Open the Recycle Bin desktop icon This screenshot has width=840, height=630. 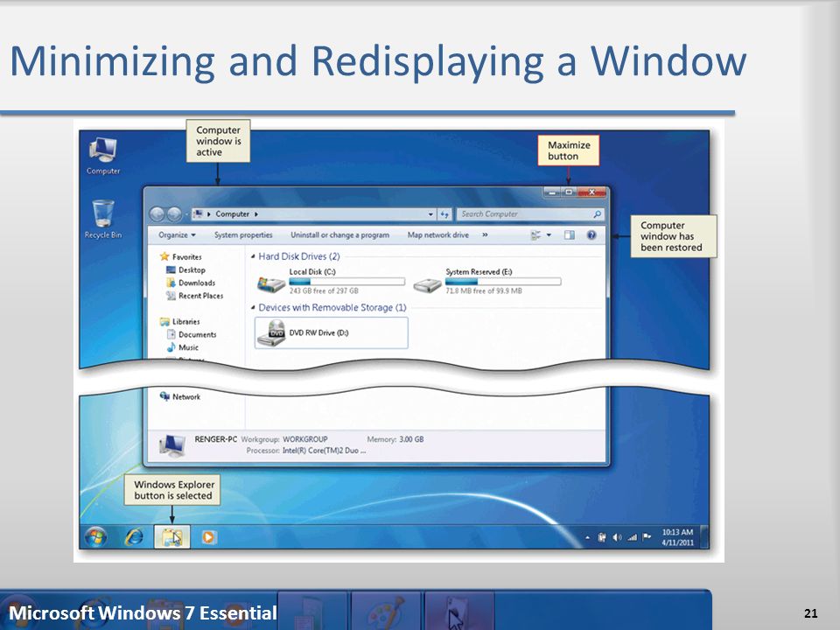pyautogui.click(x=103, y=219)
